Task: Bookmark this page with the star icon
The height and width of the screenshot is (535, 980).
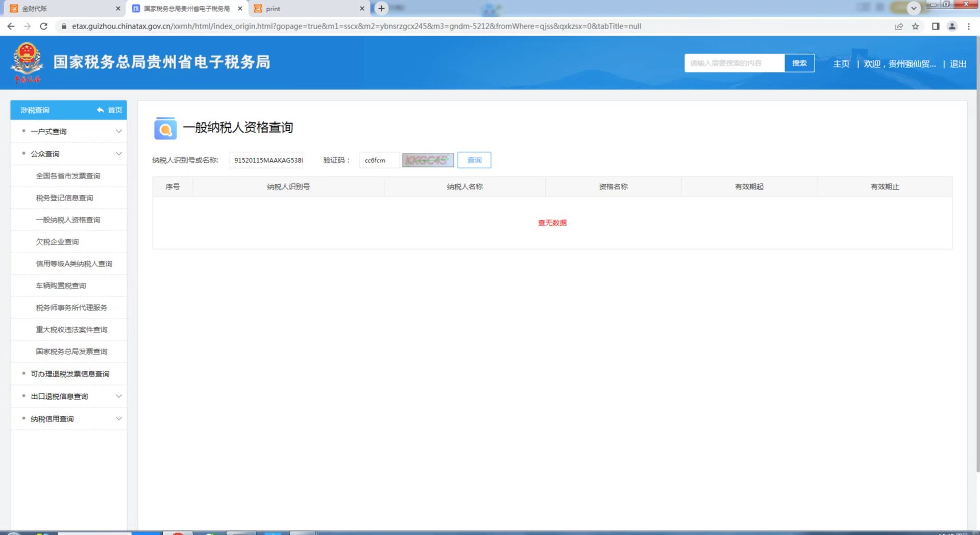Action: (915, 26)
